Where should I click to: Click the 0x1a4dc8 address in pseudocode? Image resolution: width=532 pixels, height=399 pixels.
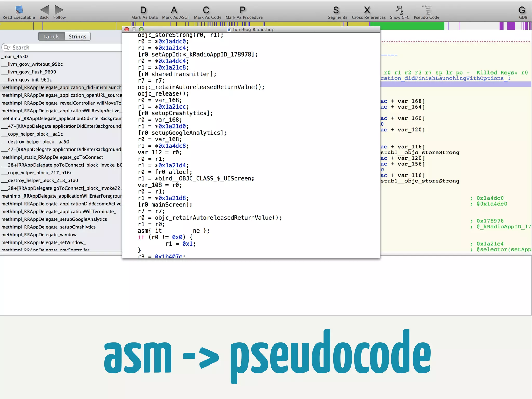(x=172, y=146)
